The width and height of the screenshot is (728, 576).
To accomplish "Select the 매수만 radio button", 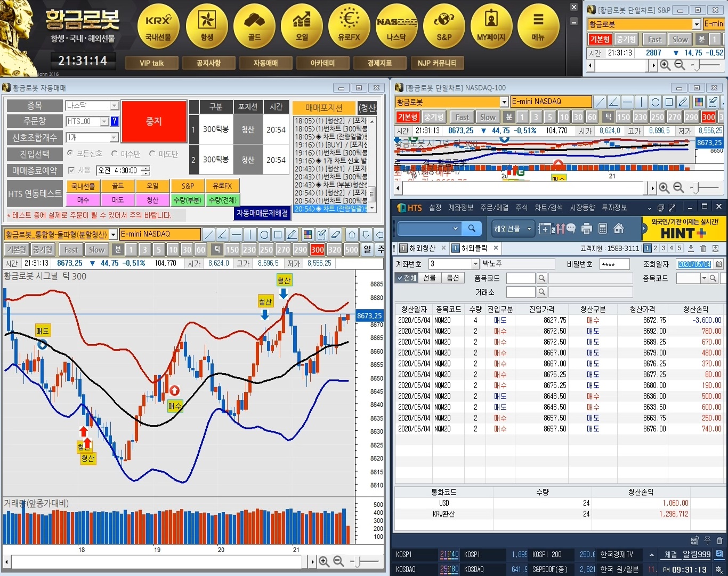I will [x=114, y=154].
